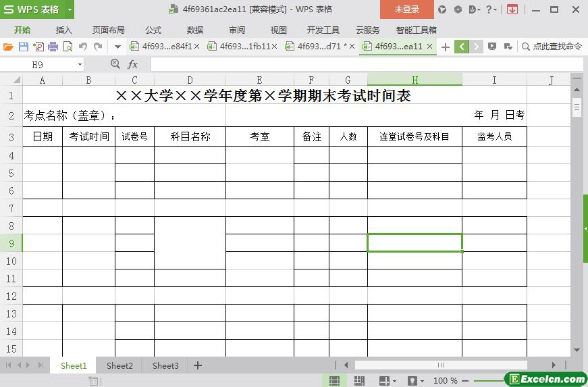Click the 监考人员 header cell
Image resolution: width=588 pixels, height=387 pixels.
(495, 136)
